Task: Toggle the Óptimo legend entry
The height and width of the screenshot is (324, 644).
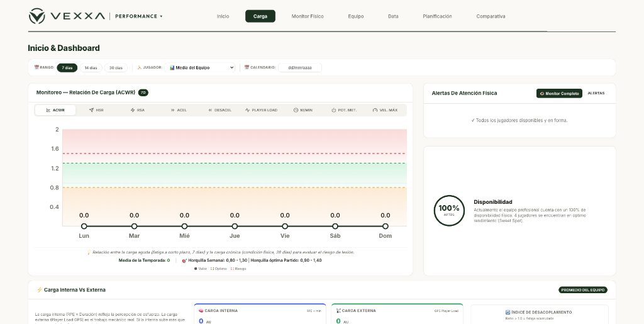Action: (218, 269)
